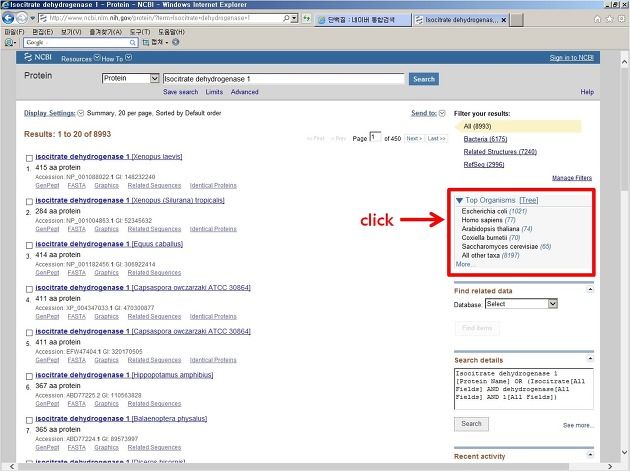The image size is (630, 472).
Task: Close the Isocitrate dehydrogenase tab with X
Action: 504,20
